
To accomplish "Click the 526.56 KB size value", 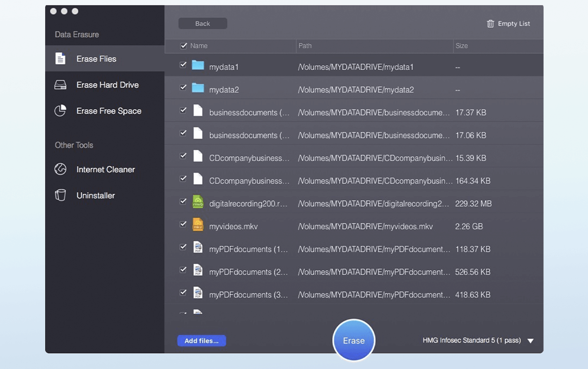I will (x=472, y=272).
